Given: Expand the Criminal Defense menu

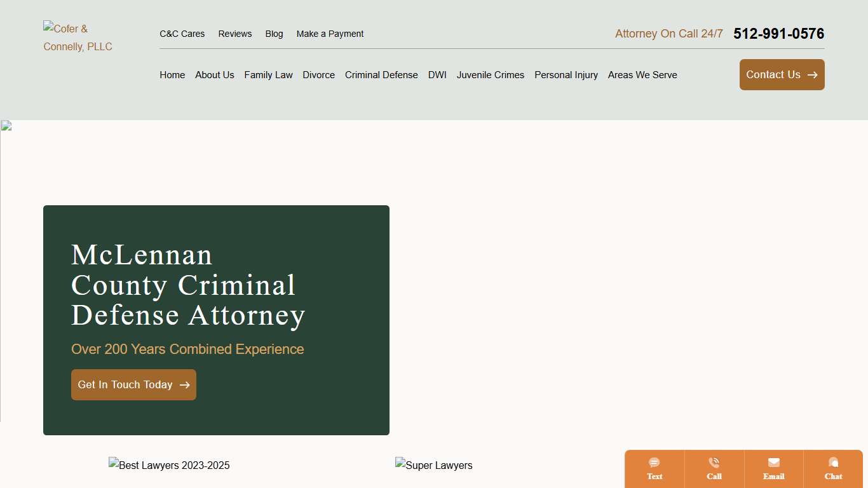Looking at the screenshot, I should 381,74.
